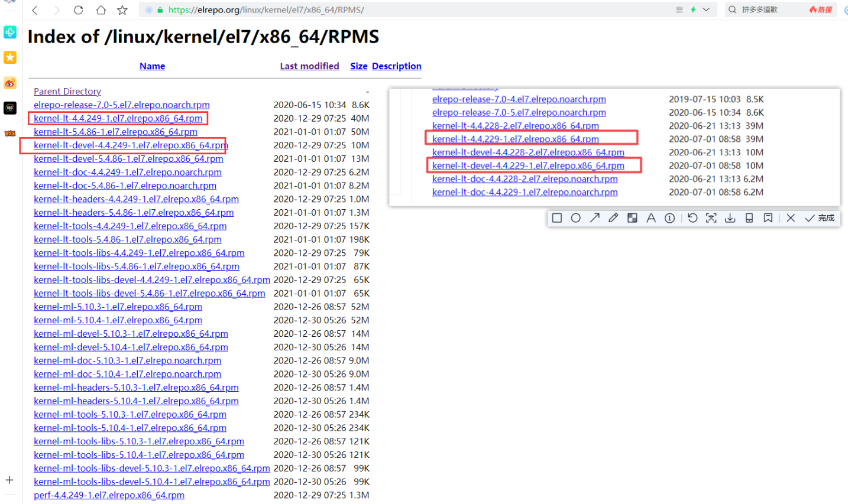Click the pin/bookmark toggle in annotation toolbar
This screenshot has width=848, height=504.
pos(768,218)
